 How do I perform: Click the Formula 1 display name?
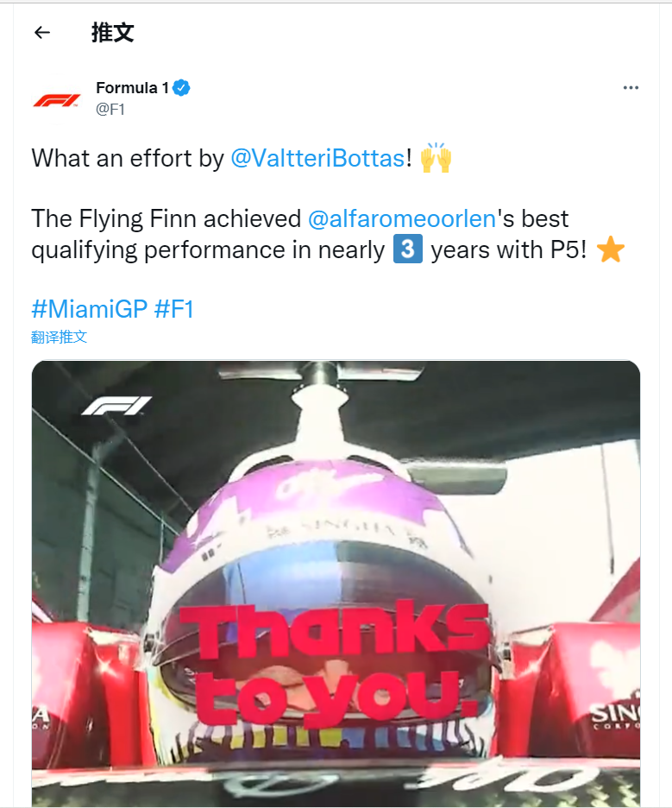132,87
